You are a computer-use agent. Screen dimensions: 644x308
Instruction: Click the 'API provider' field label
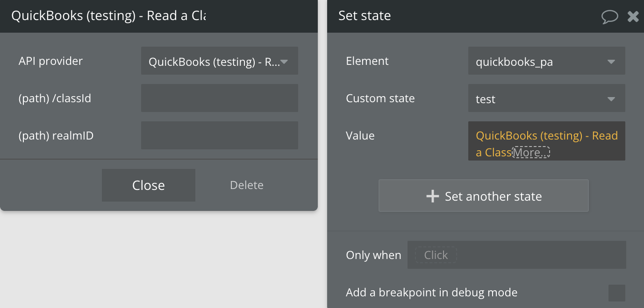coord(50,61)
